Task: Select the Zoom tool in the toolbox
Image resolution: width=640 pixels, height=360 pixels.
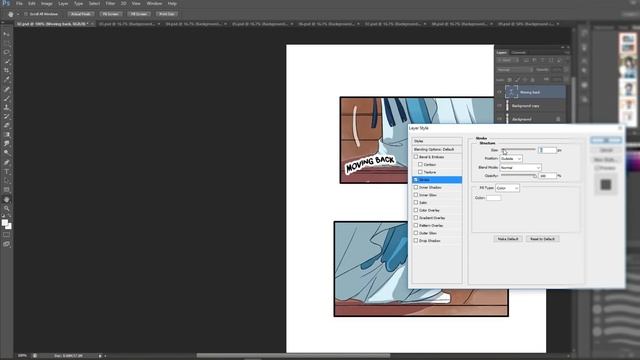Action: pyautogui.click(x=7, y=209)
